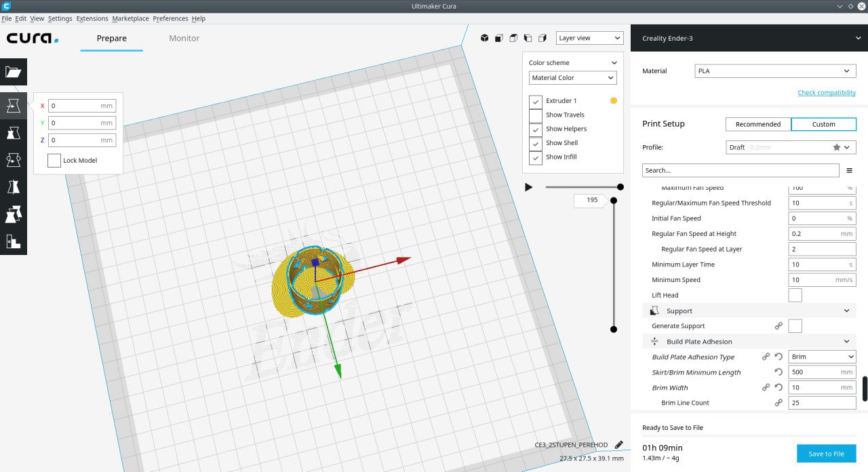868x472 pixels.
Task: Select Custom print setup mode
Action: [x=824, y=124]
